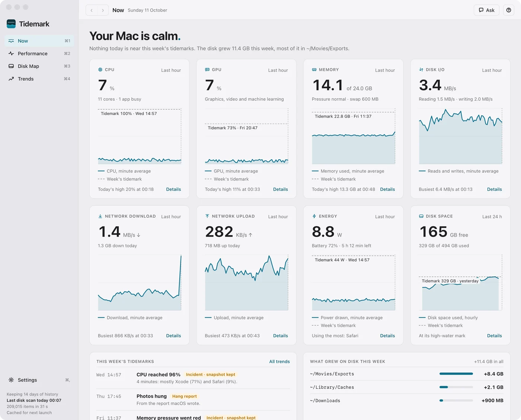This screenshot has height=420, width=521.
Task: Click the Disk Map drive icon in sidebar
Action: (x=11, y=66)
